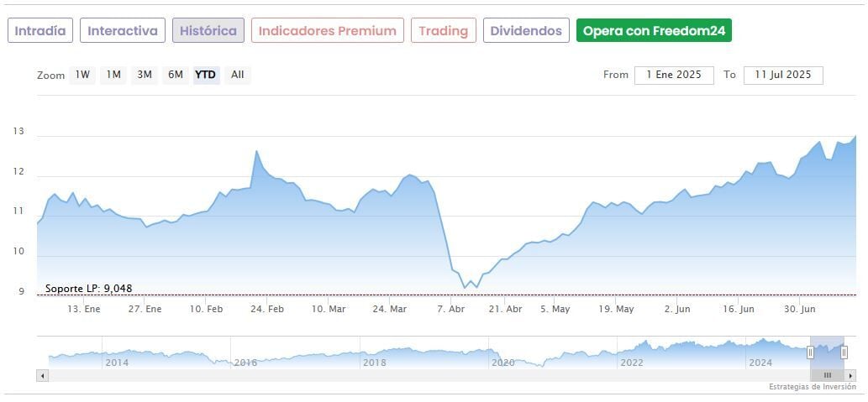Click the To date field

(783, 75)
